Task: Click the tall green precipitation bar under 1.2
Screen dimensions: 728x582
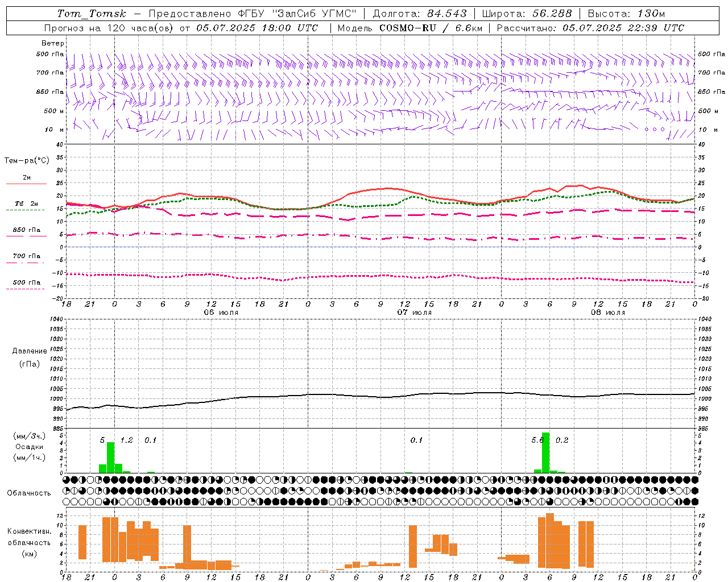Action: [118, 468]
